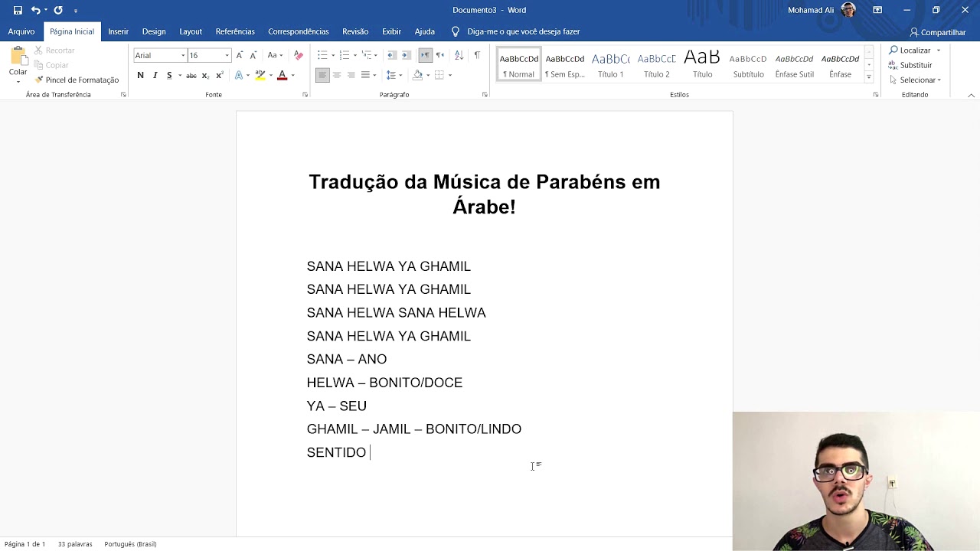980x551 pixels.
Task: Align paragraph to the right
Action: 351,75
